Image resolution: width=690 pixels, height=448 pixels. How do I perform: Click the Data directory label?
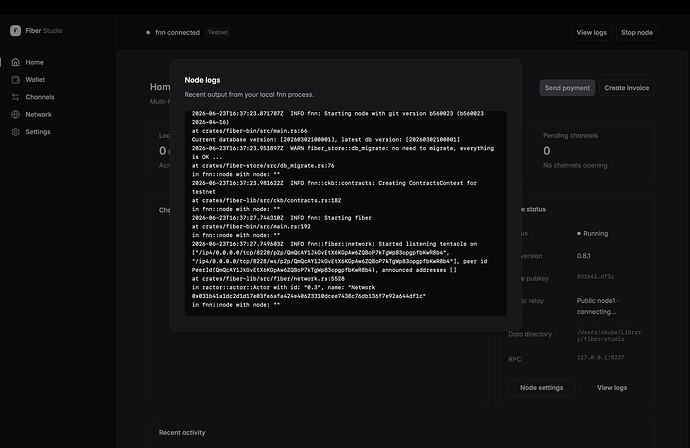(530, 334)
